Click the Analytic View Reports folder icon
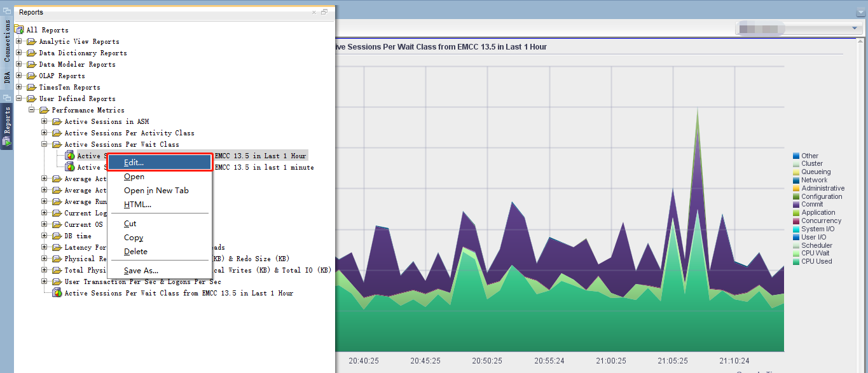 [31, 41]
